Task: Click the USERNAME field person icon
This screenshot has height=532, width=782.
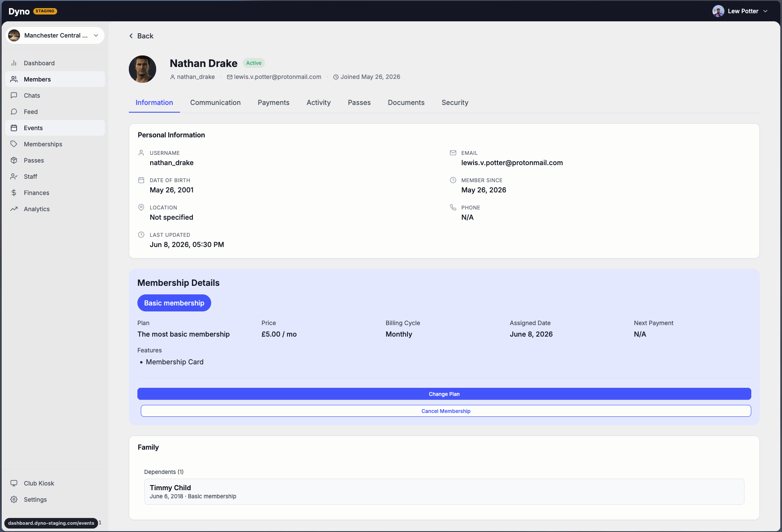Action: coord(141,153)
